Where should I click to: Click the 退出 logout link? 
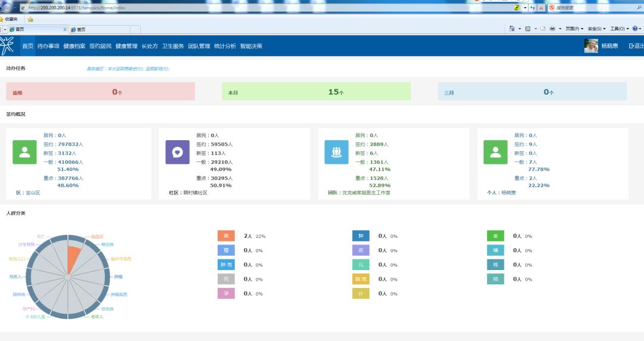[x=636, y=46]
